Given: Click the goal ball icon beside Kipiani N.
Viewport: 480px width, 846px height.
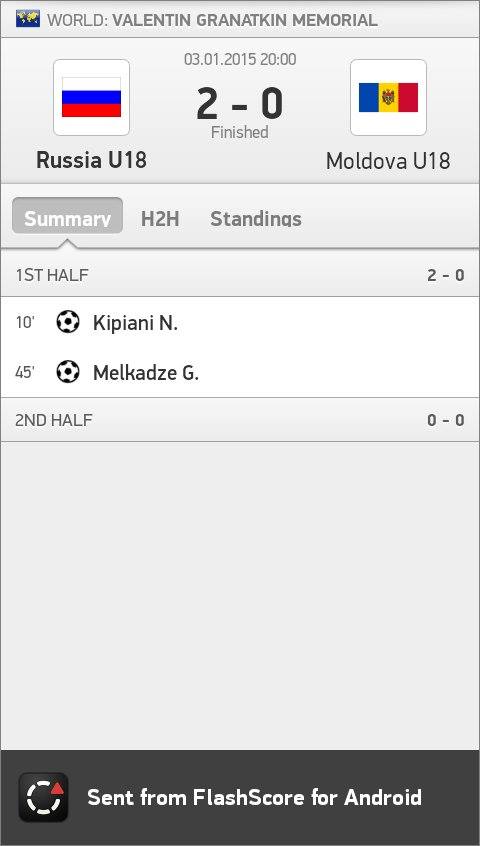Looking at the screenshot, I should pos(68,322).
